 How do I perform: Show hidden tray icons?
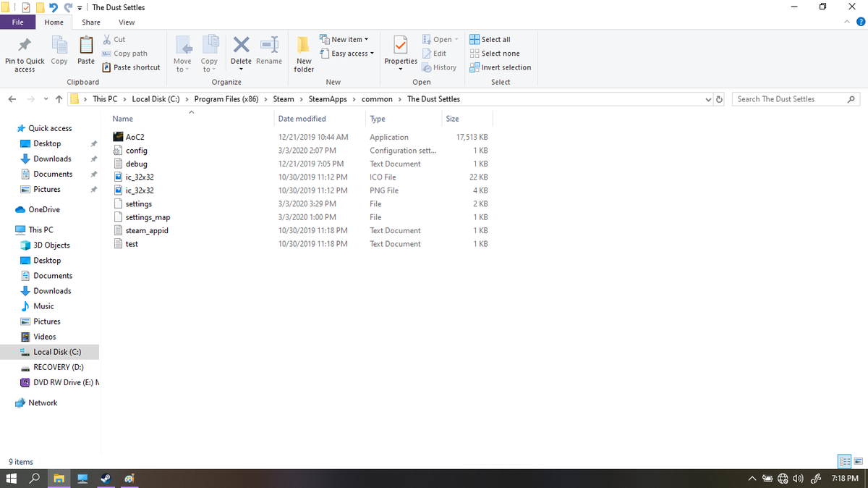(x=753, y=479)
